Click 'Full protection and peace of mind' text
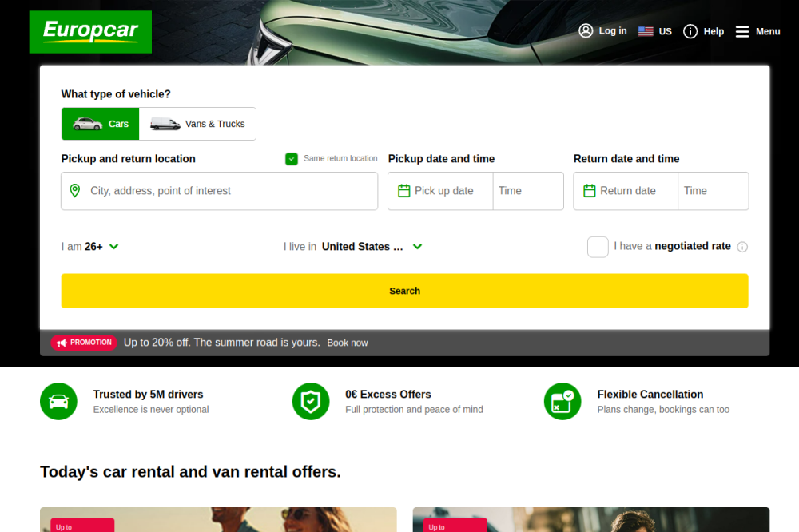The width and height of the screenshot is (799, 532). tap(414, 410)
